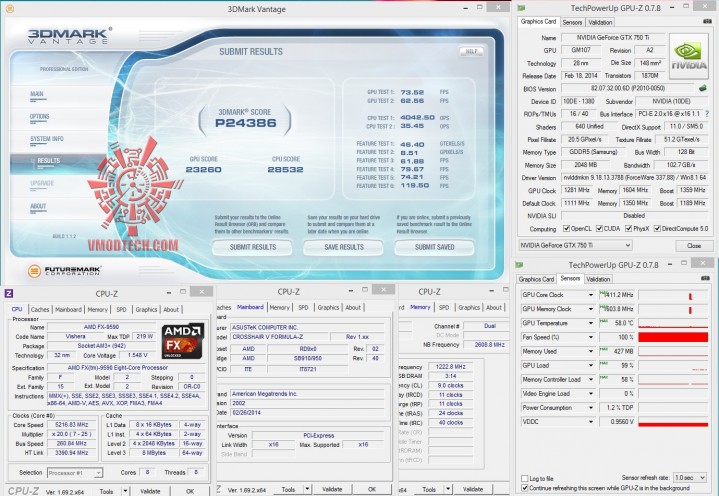The height and width of the screenshot is (496, 719).
Task: Open About tab in the first CPU-Z window
Action: 171,309
